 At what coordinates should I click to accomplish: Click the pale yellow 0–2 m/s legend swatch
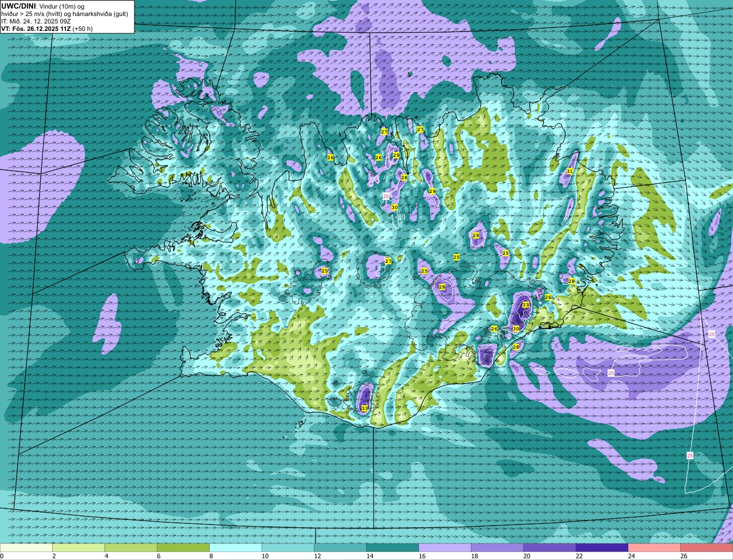point(26,547)
